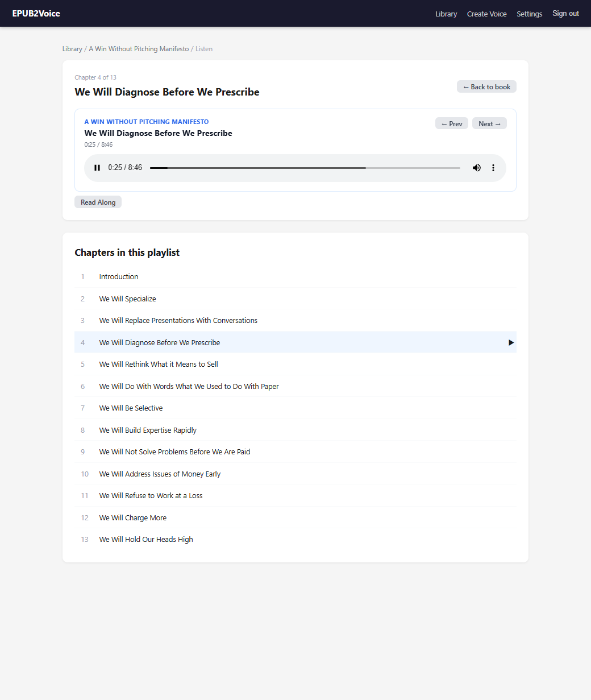591x700 pixels.
Task: Click the EPUB2Voice logo
Action: [x=36, y=13]
